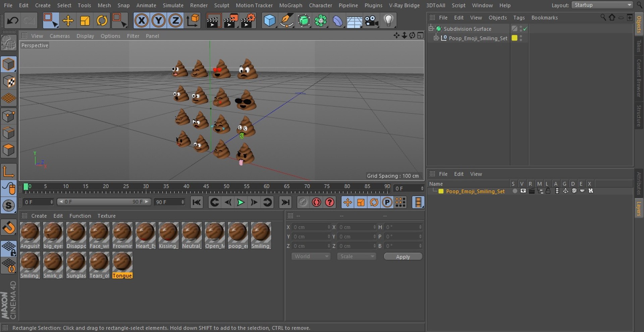Open the Cameras viewport menu

click(60, 36)
